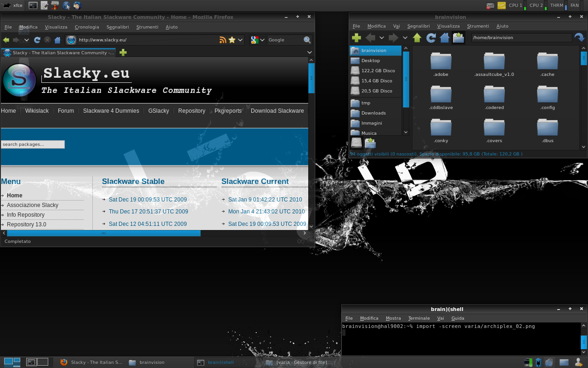Open Firefox Strumenti menu
This screenshot has width=588, height=368.
147,27
